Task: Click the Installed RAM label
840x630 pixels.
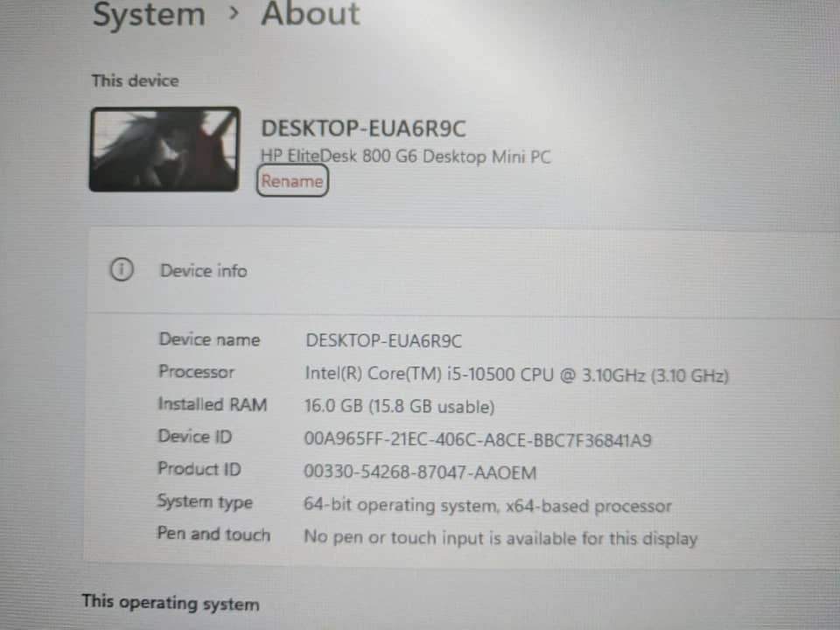Action: pos(213,404)
